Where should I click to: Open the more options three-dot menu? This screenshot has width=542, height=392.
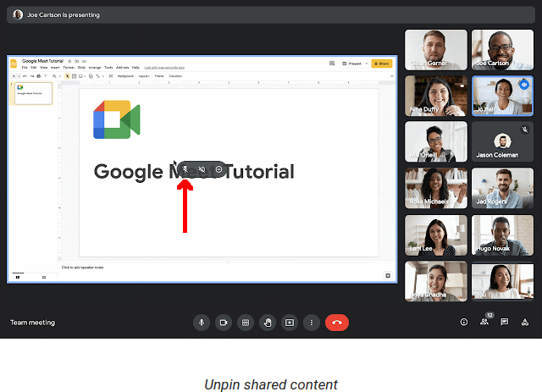(x=312, y=323)
